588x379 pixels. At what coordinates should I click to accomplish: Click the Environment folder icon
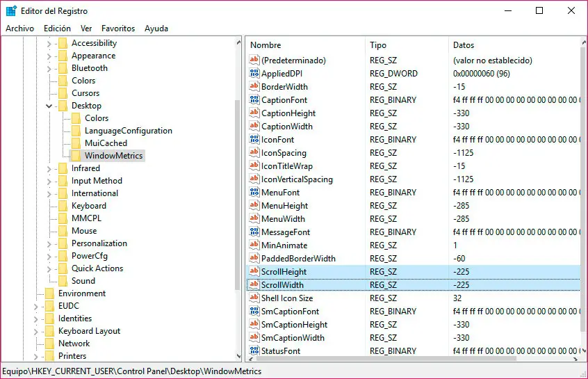tap(49, 293)
